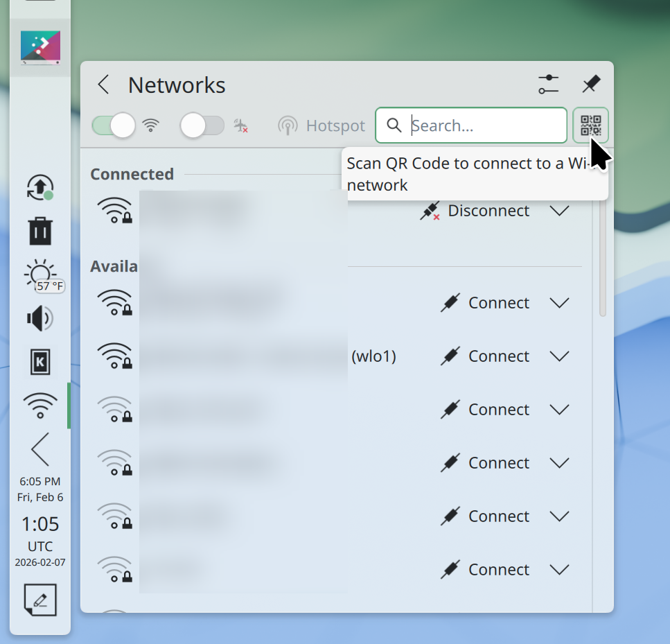Image resolution: width=670 pixels, height=644 pixels.
Task: Click the network Search field
Action: (478, 125)
